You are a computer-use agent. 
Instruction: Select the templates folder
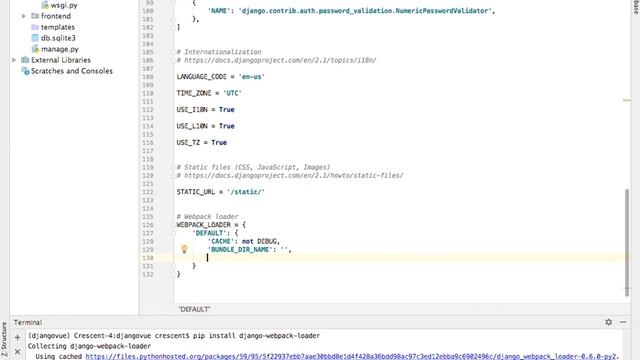pyautogui.click(x=58, y=27)
